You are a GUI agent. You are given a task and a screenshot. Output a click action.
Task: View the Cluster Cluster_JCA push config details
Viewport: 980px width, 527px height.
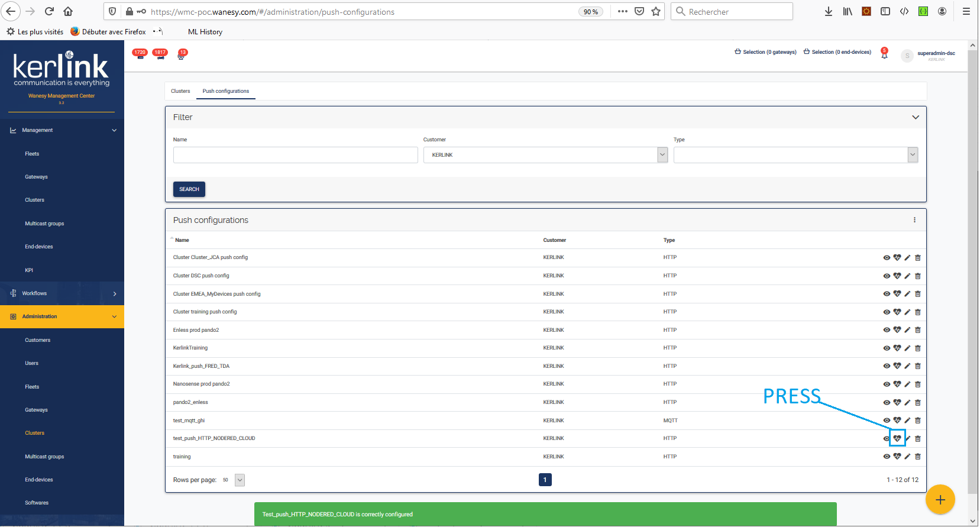click(887, 258)
